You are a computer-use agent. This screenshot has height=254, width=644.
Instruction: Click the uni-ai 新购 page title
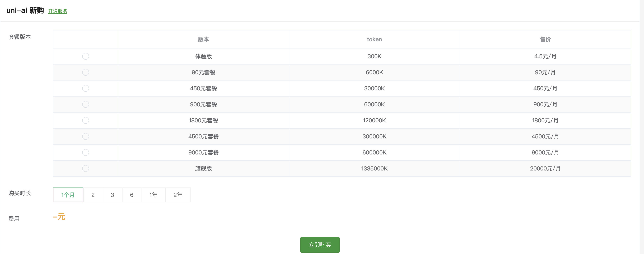(x=25, y=10)
